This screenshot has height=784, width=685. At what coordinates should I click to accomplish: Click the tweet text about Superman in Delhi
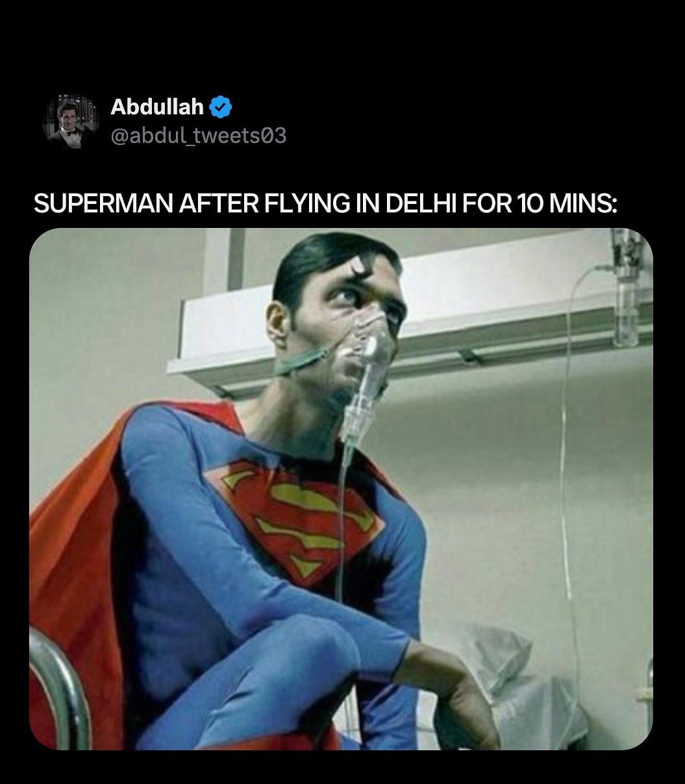[325, 204]
